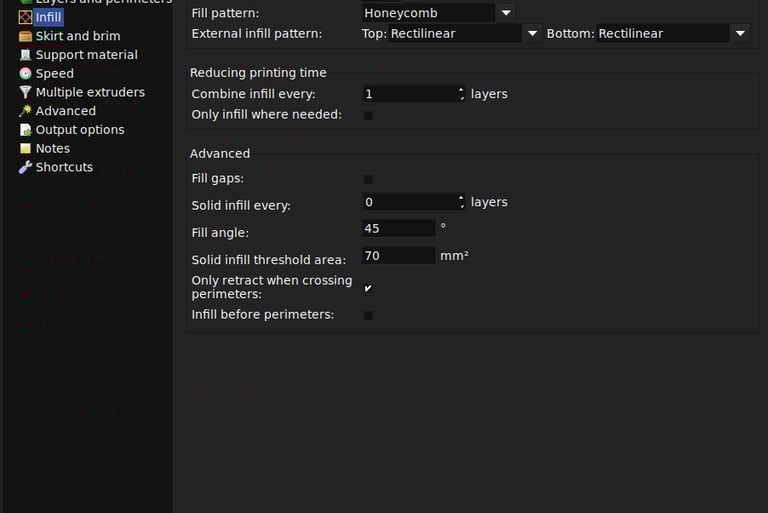Uncheck Only retract when crossing perimeters
The height and width of the screenshot is (513, 768).
point(368,288)
